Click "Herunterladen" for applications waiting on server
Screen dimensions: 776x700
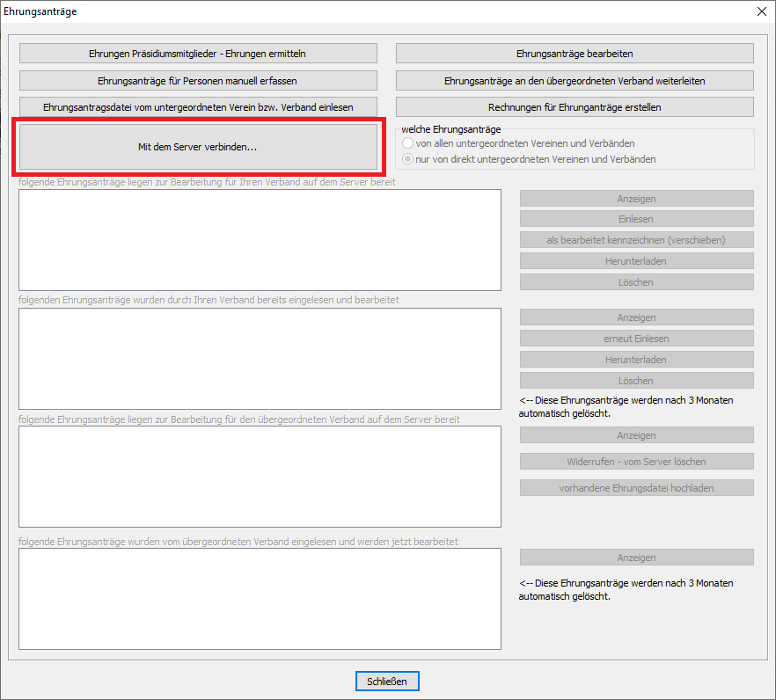point(636,261)
